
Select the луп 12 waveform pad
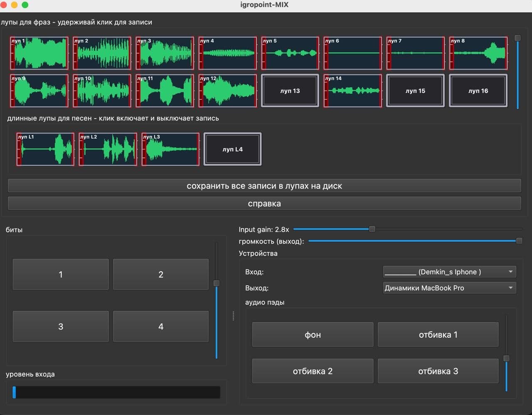coord(227,91)
